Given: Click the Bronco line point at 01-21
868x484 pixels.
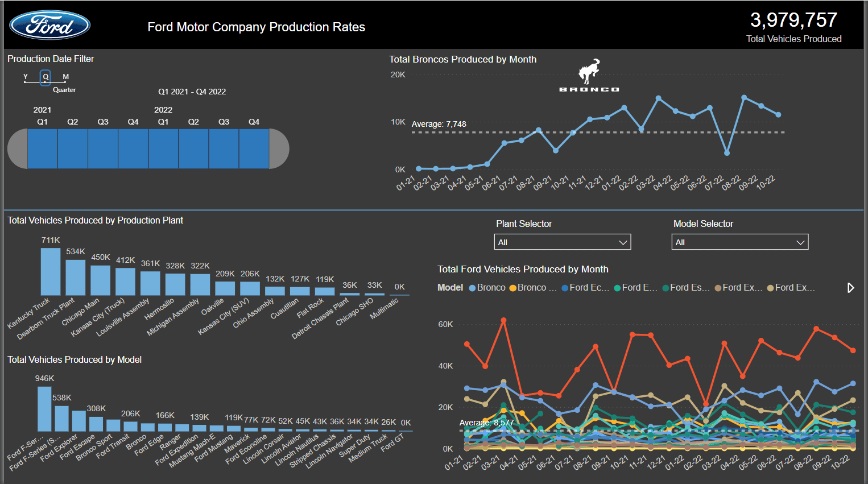Looking at the screenshot, I should point(419,168).
